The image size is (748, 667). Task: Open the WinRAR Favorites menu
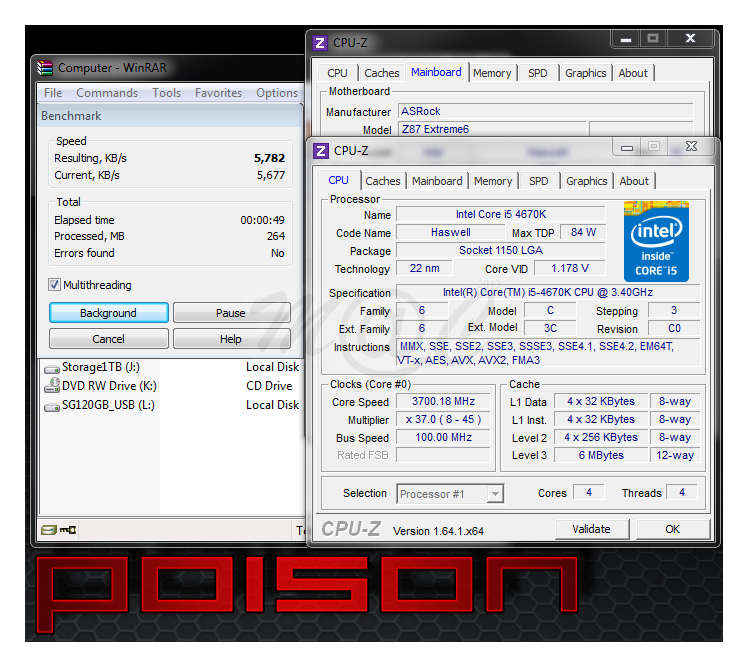(218, 93)
